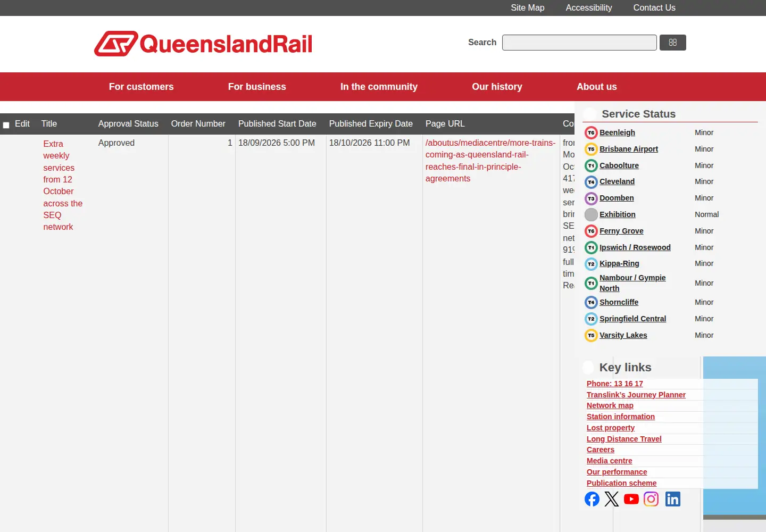766x532 pixels.
Task: Open the In the community menu
Action: click(379, 87)
